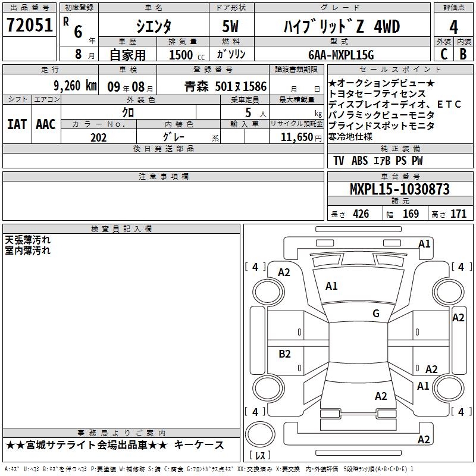Select mileage 9,260 km
The height and width of the screenshot is (476, 476).
click(76, 86)
